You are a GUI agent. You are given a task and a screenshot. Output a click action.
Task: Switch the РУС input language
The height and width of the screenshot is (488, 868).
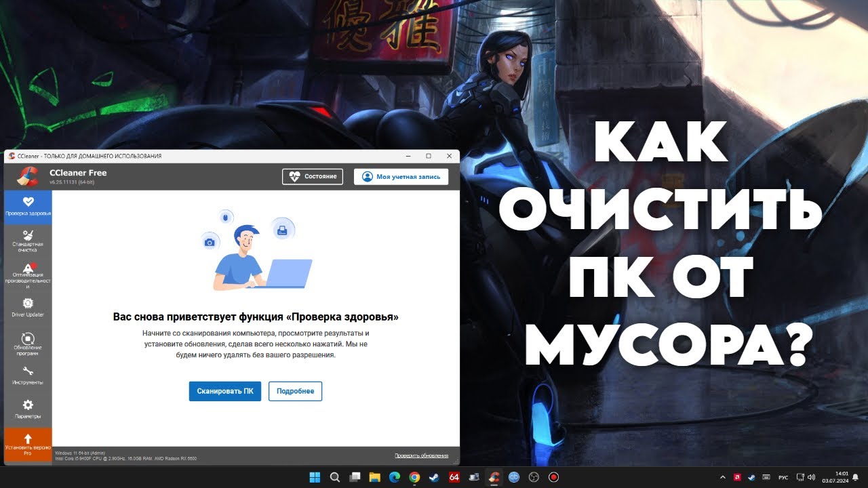783,477
